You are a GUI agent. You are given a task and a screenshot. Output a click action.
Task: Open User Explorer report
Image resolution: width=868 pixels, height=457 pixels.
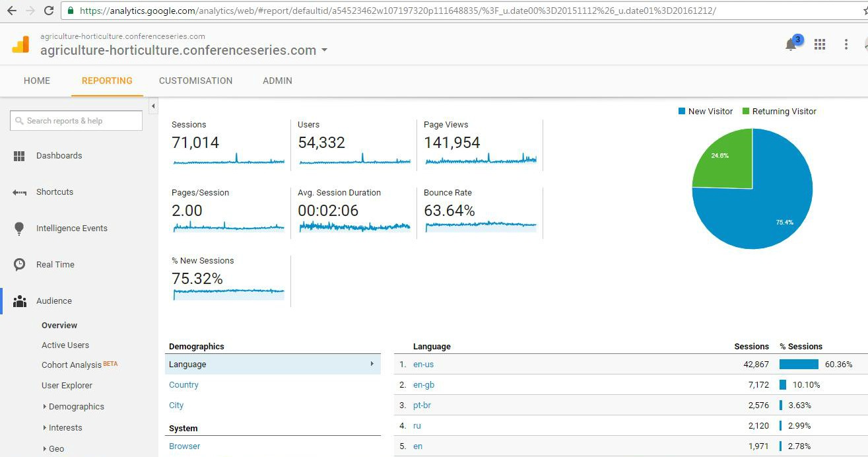coord(67,386)
